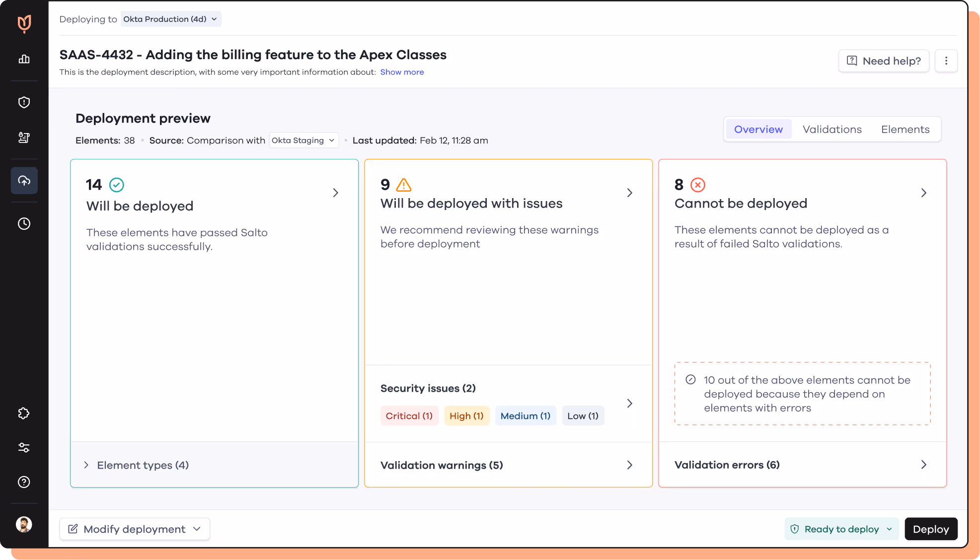Image resolution: width=980 pixels, height=560 pixels.
Task: Open the sidebar icon below the shield
Action: (24, 138)
